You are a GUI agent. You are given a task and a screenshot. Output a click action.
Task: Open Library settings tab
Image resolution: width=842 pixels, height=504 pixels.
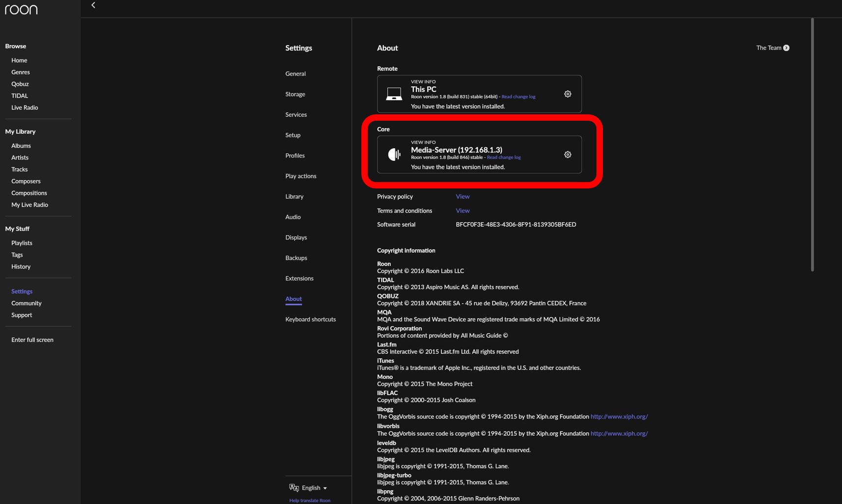295,196
